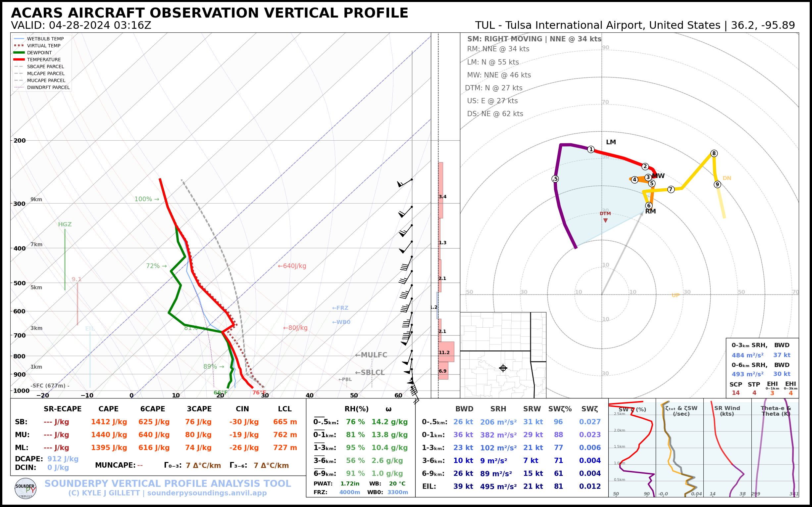
Task: Click the FRZ value 4000m in the table
Action: [x=350, y=492]
